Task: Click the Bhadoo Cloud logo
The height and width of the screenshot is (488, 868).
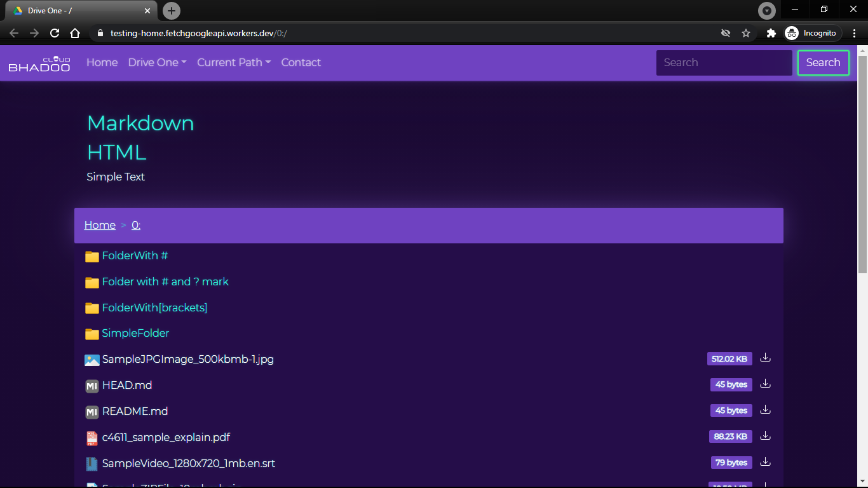Action: [39, 64]
